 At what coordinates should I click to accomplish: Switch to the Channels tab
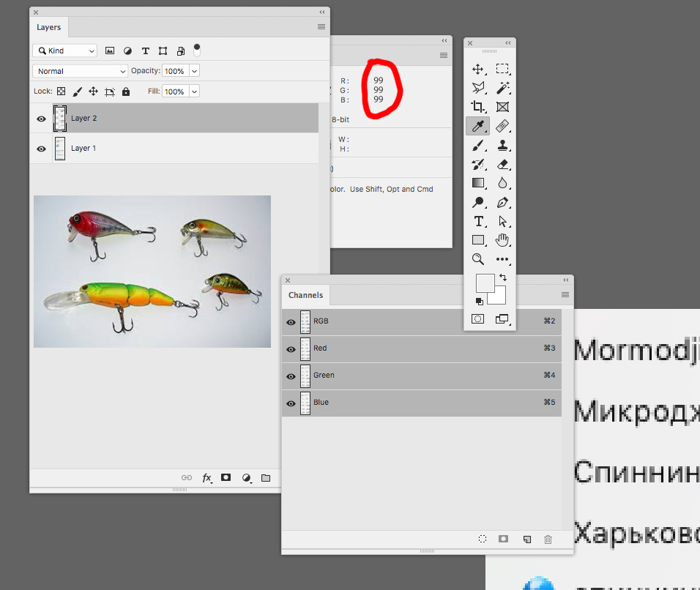(x=305, y=295)
